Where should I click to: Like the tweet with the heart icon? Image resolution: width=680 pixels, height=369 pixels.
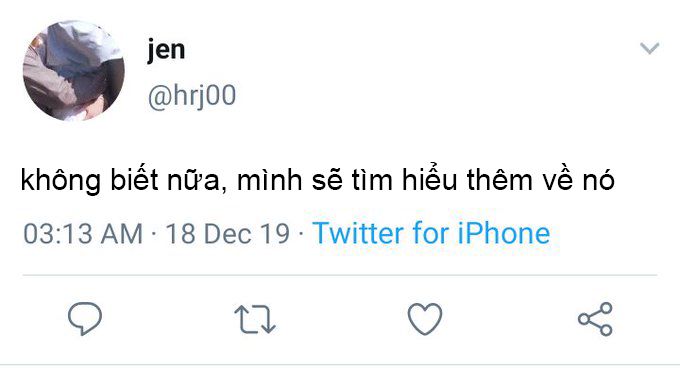(x=425, y=319)
